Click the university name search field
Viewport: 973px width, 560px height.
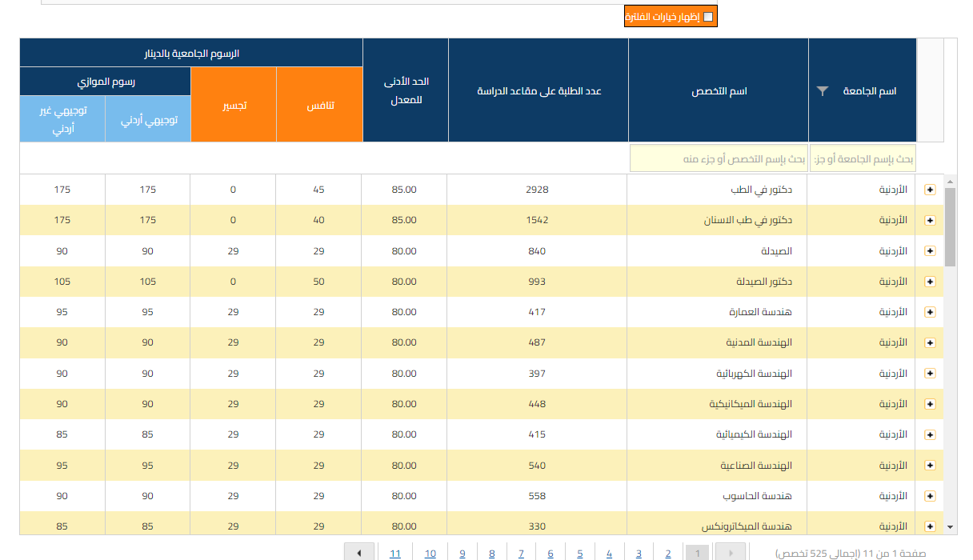click(863, 158)
